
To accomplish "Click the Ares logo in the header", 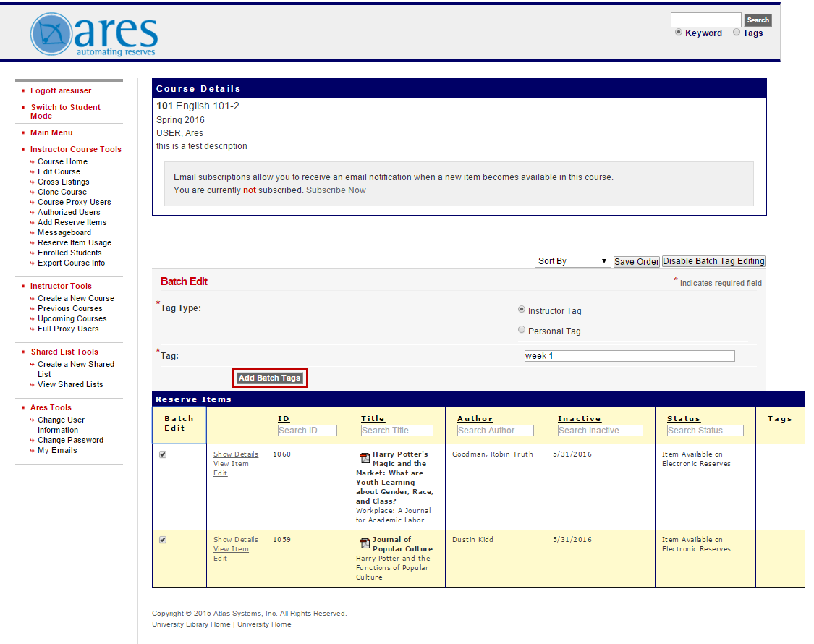I will [x=94, y=32].
